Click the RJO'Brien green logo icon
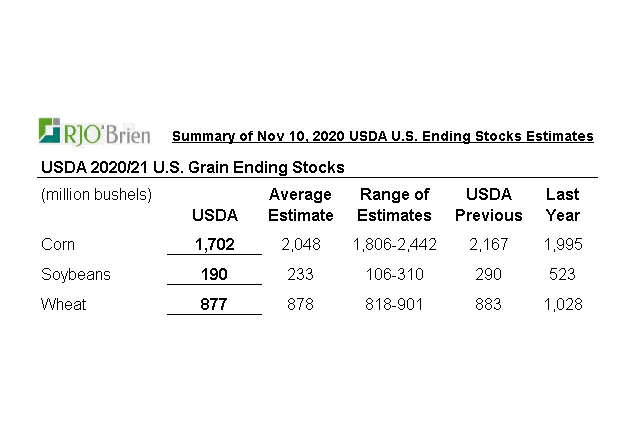Viewport: 636px width, 430px height. pyautogui.click(x=52, y=131)
